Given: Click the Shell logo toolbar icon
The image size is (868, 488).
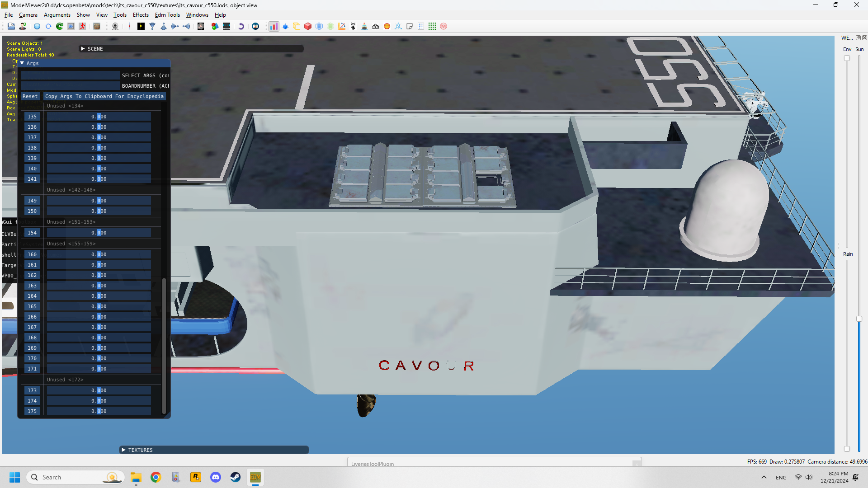Looking at the screenshot, I should (387, 26).
